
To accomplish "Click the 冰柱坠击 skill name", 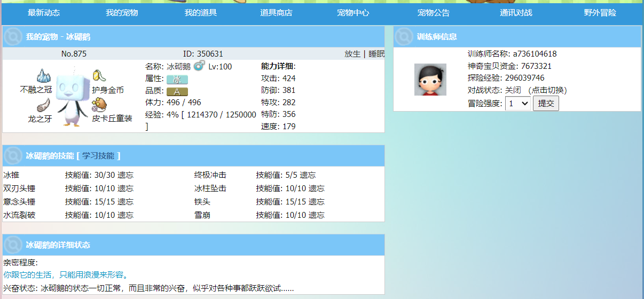I will (210, 188).
